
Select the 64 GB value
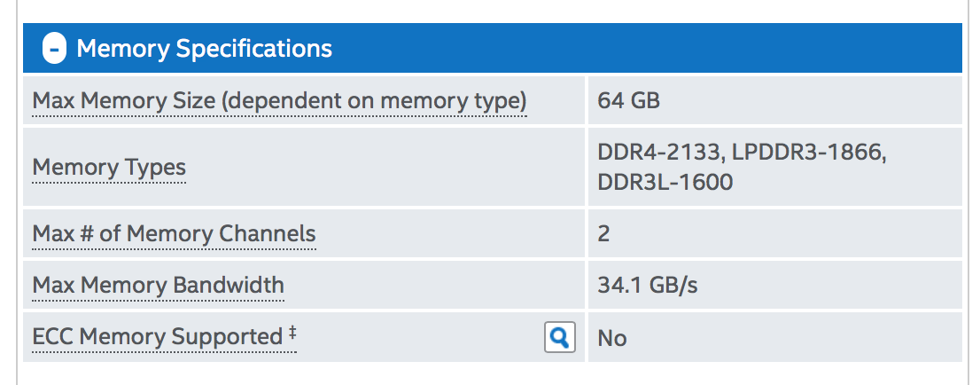coord(629,101)
